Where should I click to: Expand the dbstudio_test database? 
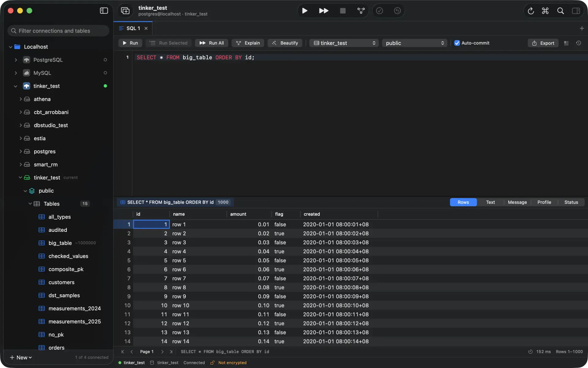click(x=21, y=125)
